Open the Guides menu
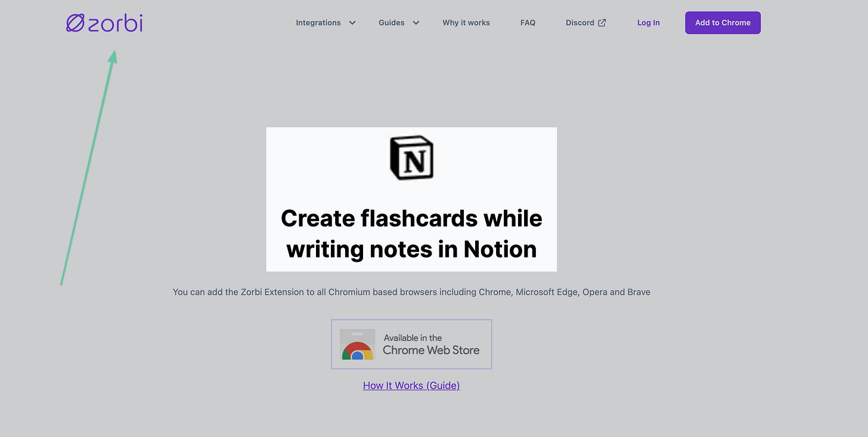The width and height of the screenshot is (868, 437). (x=392, y=23)
